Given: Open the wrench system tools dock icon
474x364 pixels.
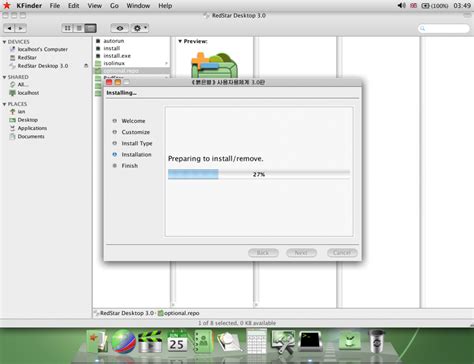Looking at the screenshot, I should pos(283,341).
